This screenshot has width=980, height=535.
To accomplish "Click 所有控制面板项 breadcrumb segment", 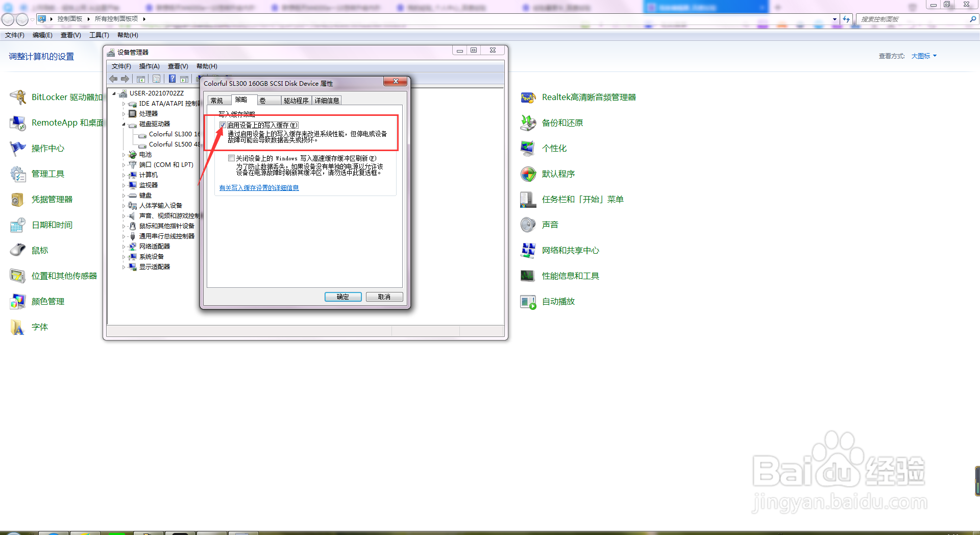I will click(x=116, y=19).
